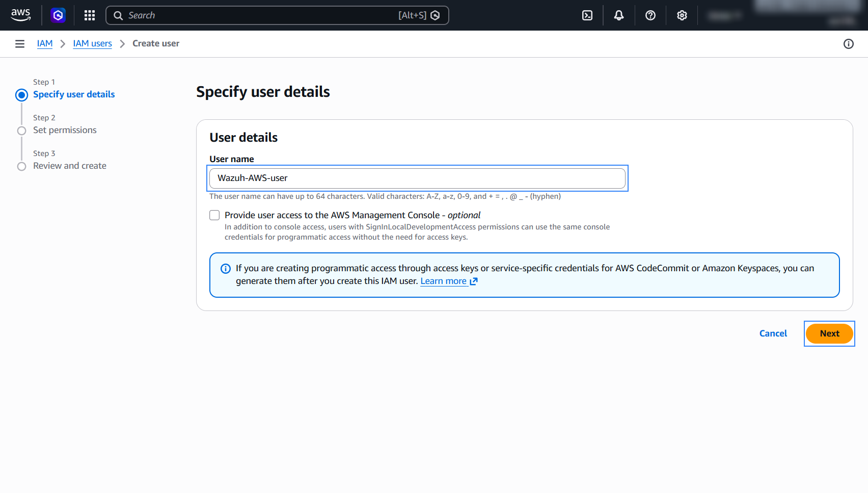Click the 'Review and create' step label

point(70,166)
